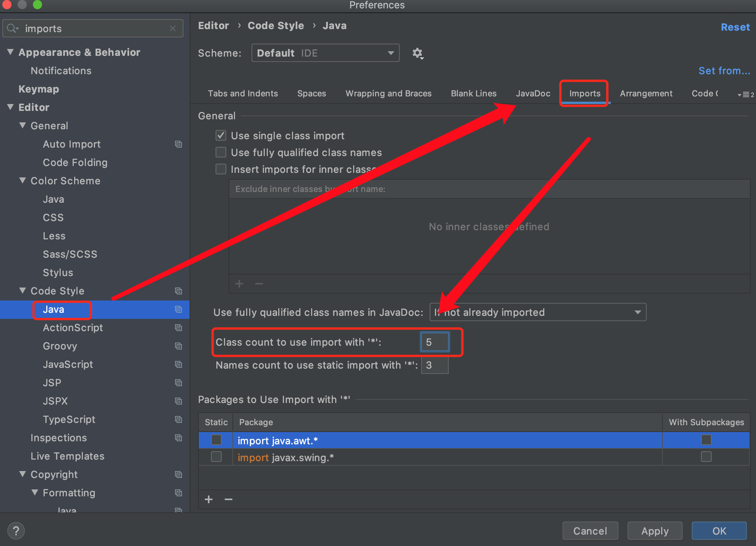
Task: Remove selected package with minus button
Action: (229, 499)
